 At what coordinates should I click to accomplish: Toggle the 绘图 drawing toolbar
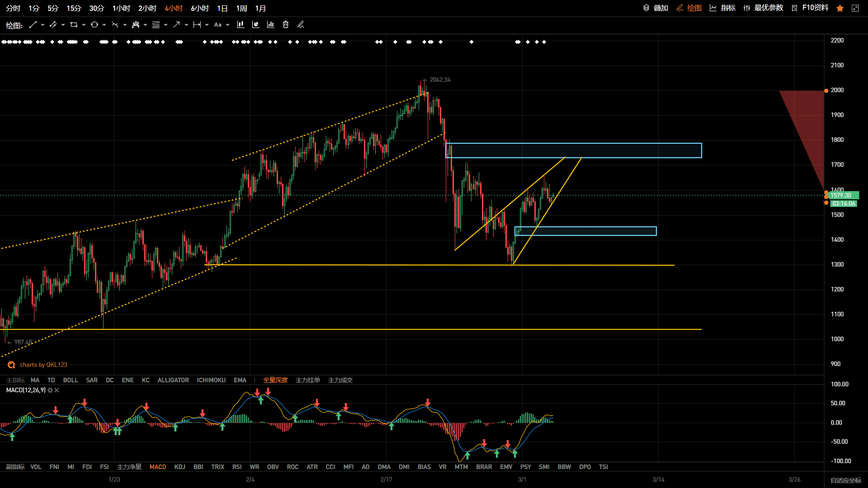click(689, 8)
